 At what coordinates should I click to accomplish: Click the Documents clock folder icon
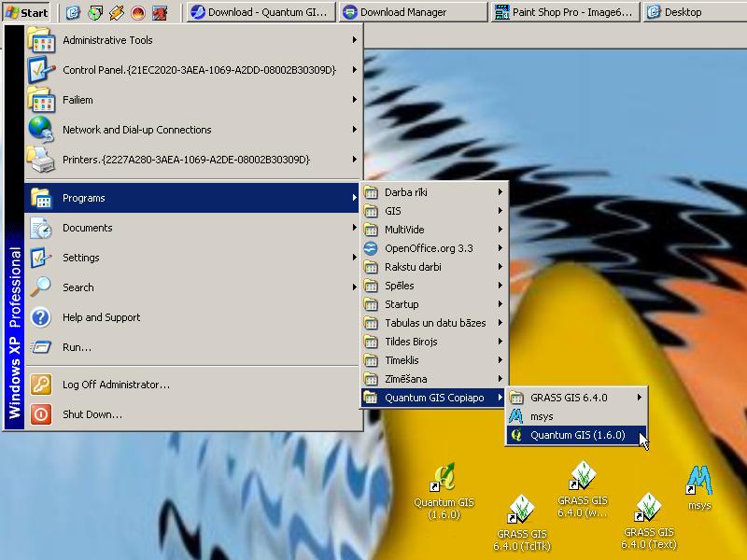coord(41,228)
